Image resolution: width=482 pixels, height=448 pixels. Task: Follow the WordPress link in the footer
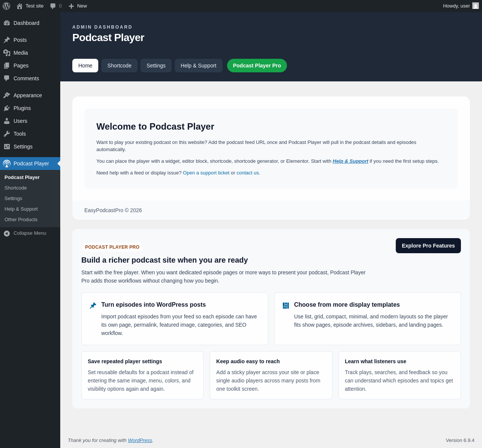coord(140,440)
